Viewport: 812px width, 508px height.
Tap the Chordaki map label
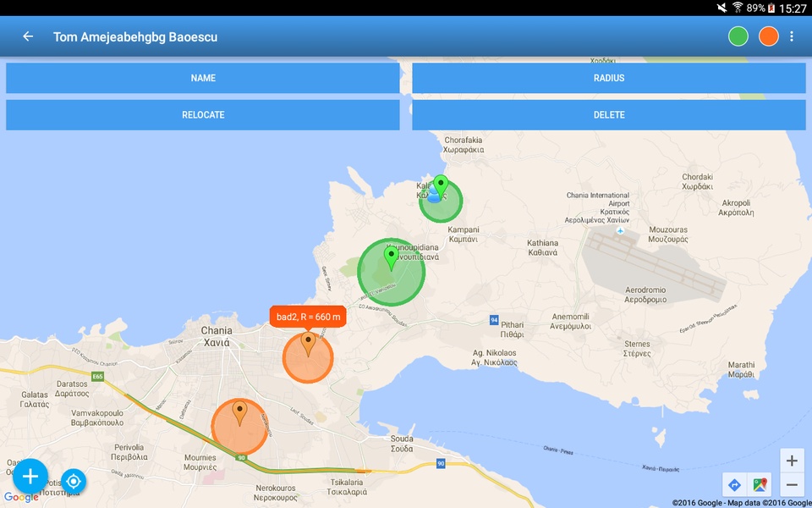tap(697, 181)
